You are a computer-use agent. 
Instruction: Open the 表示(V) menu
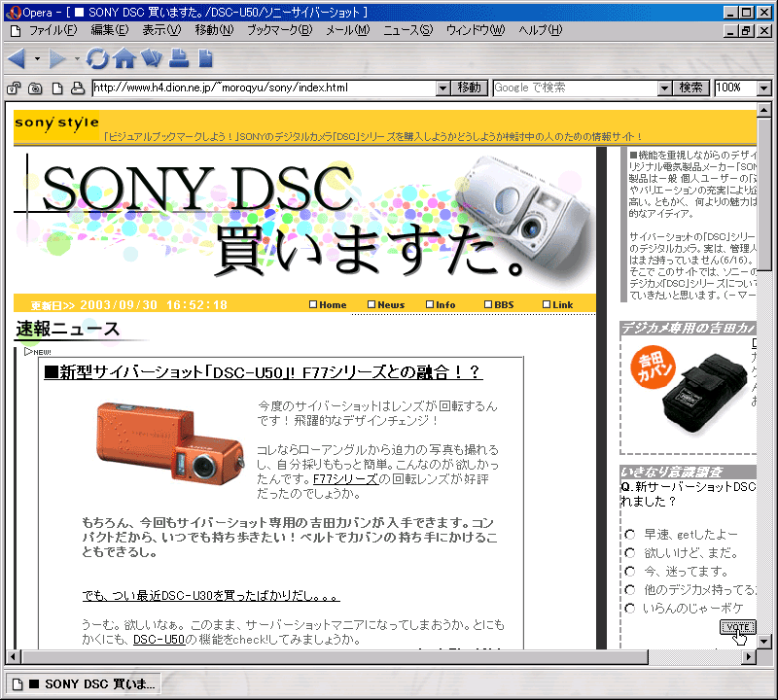161,31
